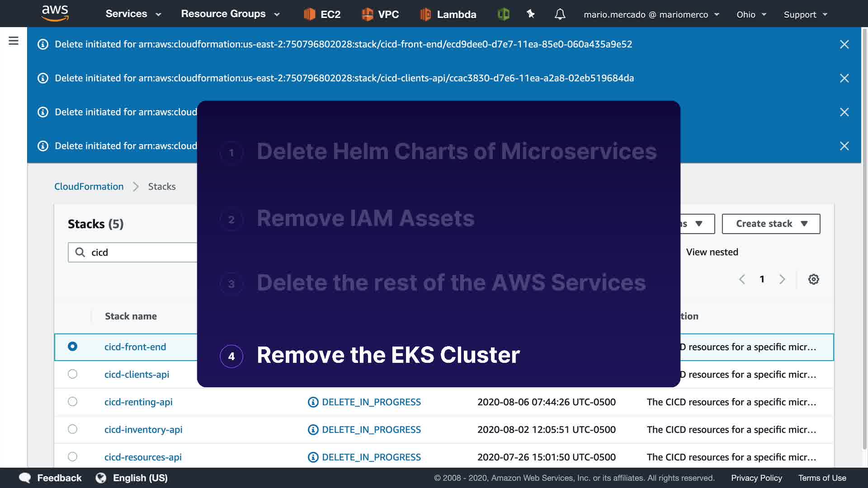Navigate to CloudFormation breadcrumb link

(x=89, y=187)
